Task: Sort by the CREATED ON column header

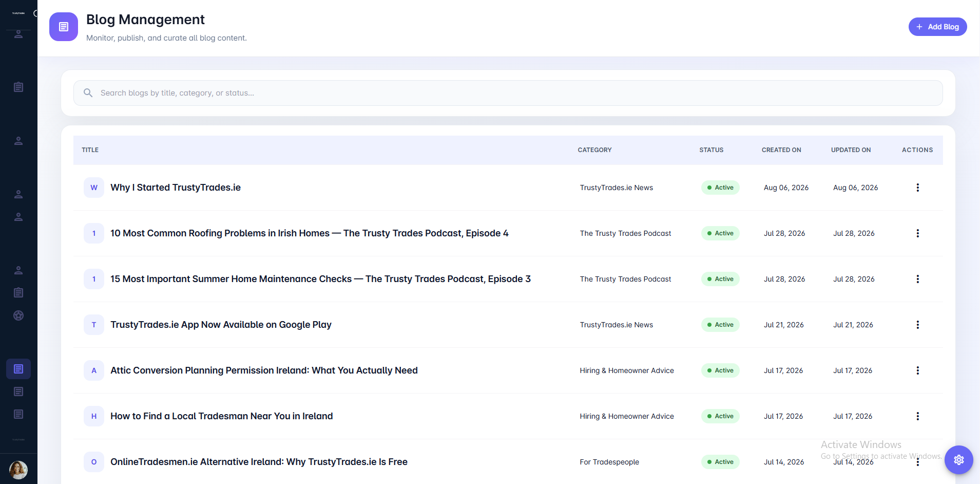Action: click(781, 150)
